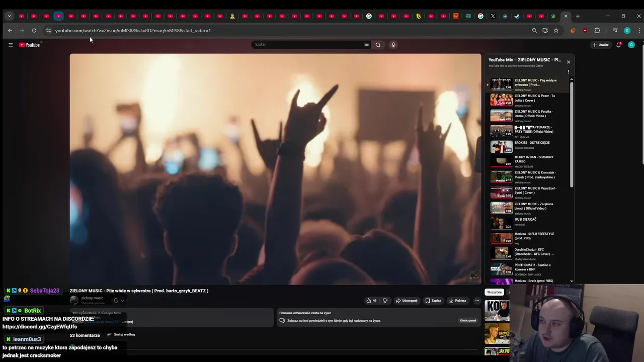View site information icon in address bar
The width and height of the screenshot is (644, 362).
coord(48,31)
